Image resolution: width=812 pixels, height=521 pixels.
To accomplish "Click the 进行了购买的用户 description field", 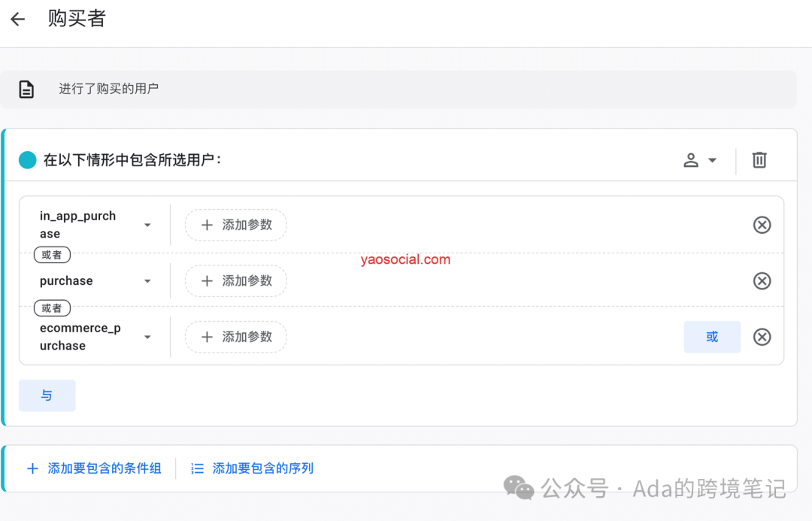I will (398, 89).
